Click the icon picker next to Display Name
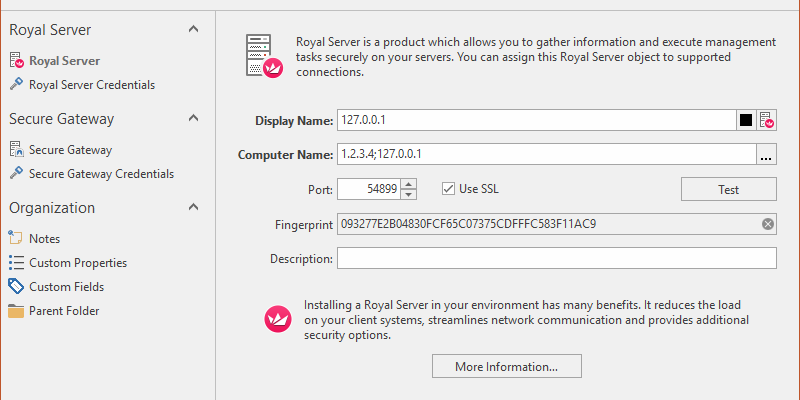Viewport: 800px width, 400px height. (x=767, y=121)
